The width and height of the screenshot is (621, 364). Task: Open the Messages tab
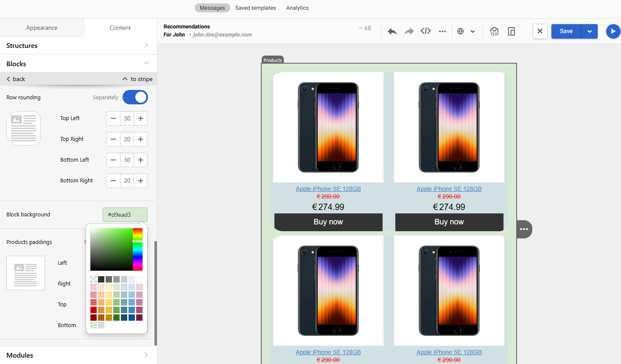coord(213,8)
